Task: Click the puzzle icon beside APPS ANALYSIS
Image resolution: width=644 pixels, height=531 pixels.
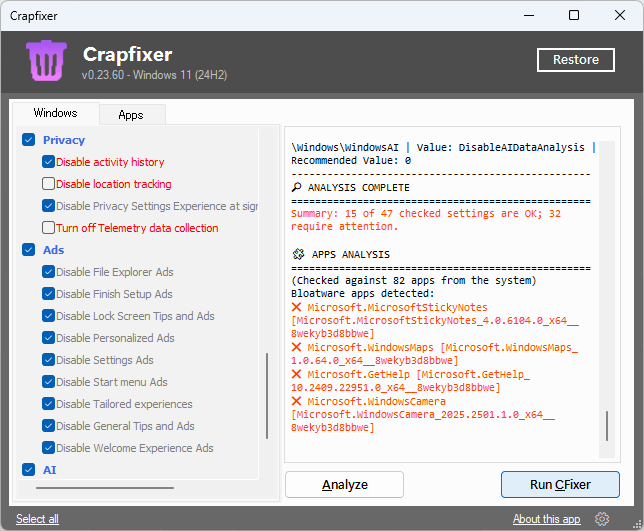Action: coord(298,254)
